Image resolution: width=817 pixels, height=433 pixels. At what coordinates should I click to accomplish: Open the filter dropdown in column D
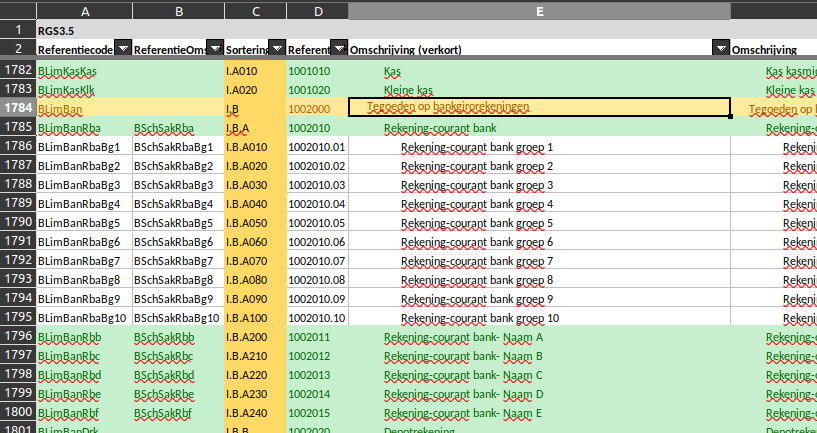coord(339,49)
